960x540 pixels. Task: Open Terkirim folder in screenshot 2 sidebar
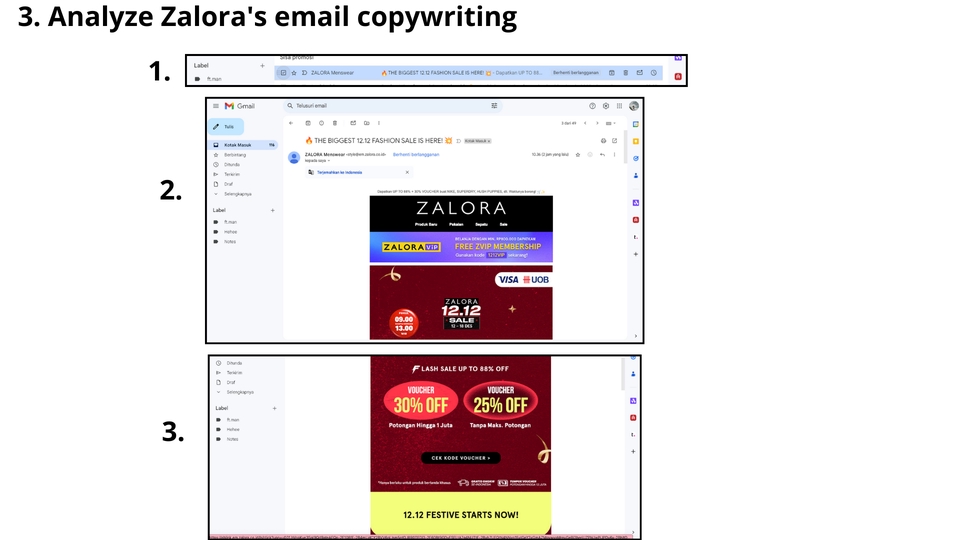232,174
